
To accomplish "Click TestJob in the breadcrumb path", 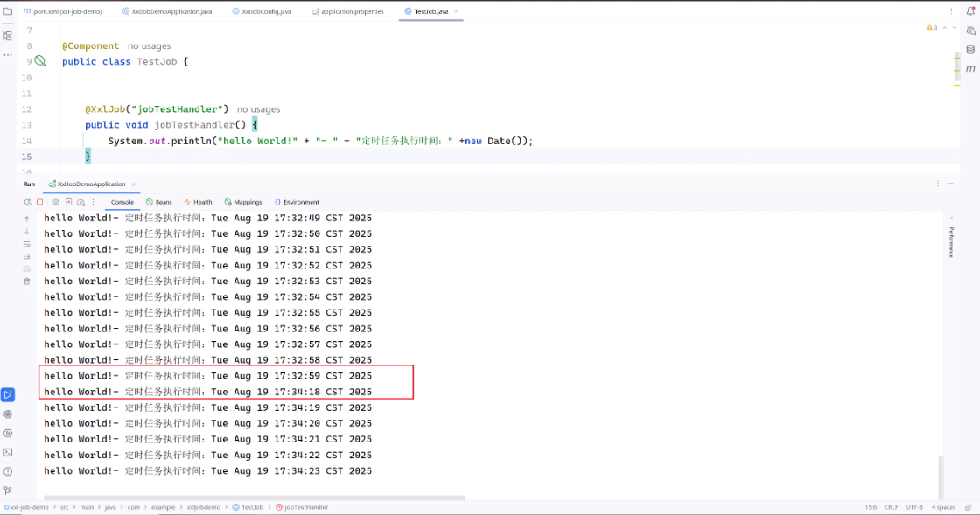I will 251,507.
